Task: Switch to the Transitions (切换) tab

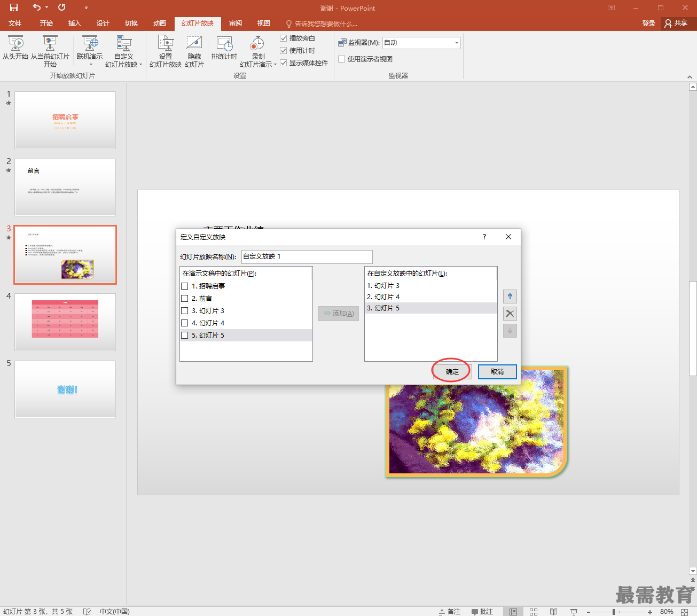Action: (131, 24)
